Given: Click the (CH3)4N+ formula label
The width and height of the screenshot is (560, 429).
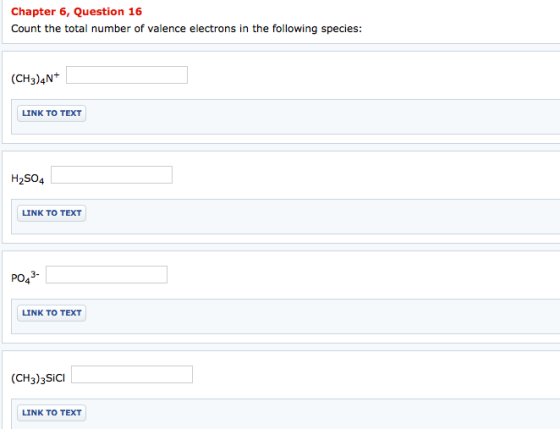Looking at the screenshot, I should tap(35, 78).
